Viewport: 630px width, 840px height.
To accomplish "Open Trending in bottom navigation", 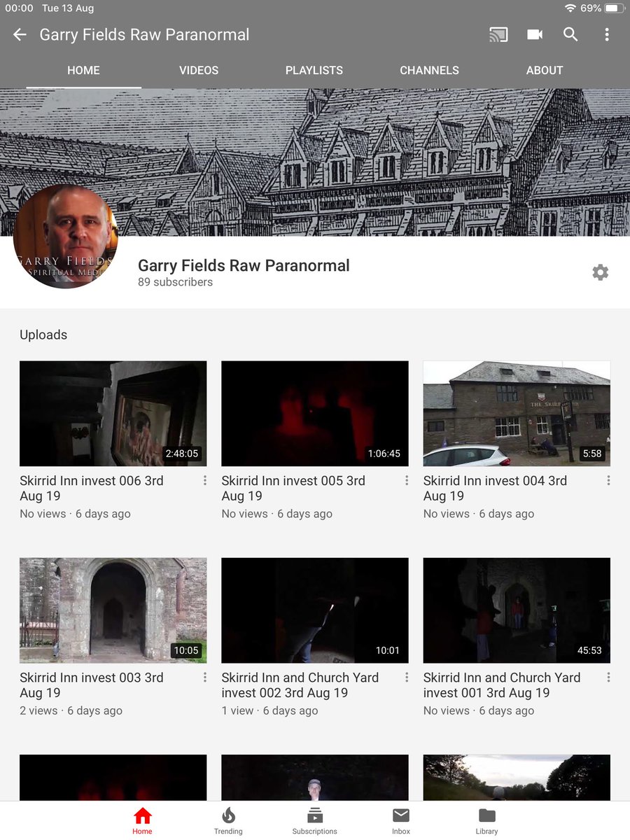I will (x=228, y=820).
